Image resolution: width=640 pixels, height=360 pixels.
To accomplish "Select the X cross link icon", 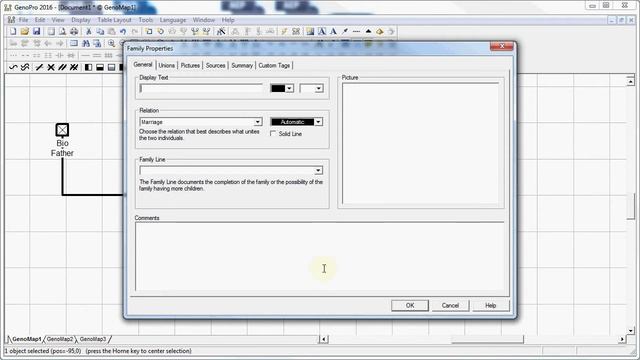I will click(51, 67).
